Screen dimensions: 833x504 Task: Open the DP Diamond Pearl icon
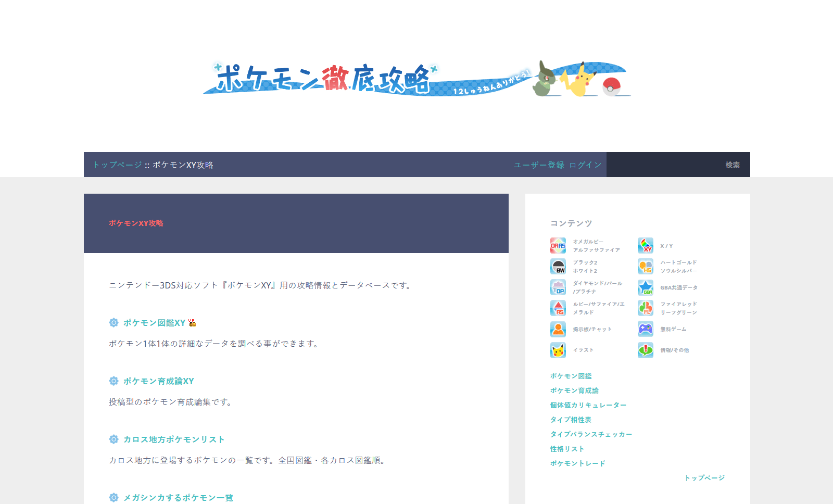558,287
